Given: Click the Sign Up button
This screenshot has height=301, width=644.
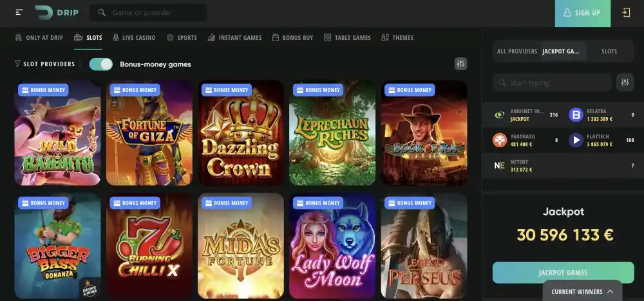Looking at the screenshot, I should (582, 13).
